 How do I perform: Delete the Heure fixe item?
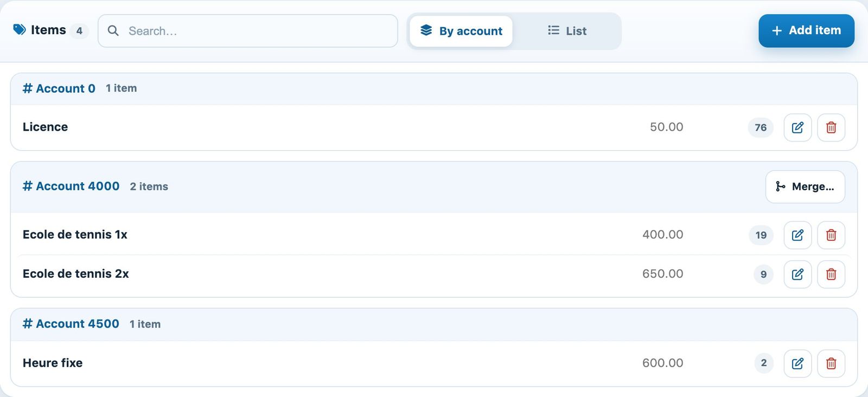coord(831,363)
